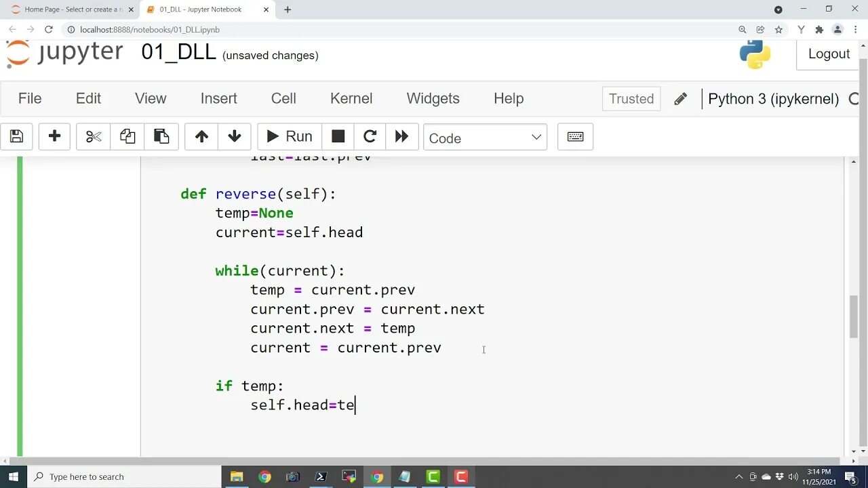The height and width of the screenshot is (488, 868).
Task: Open the Insert menu
Action: [x=218, y=98]
